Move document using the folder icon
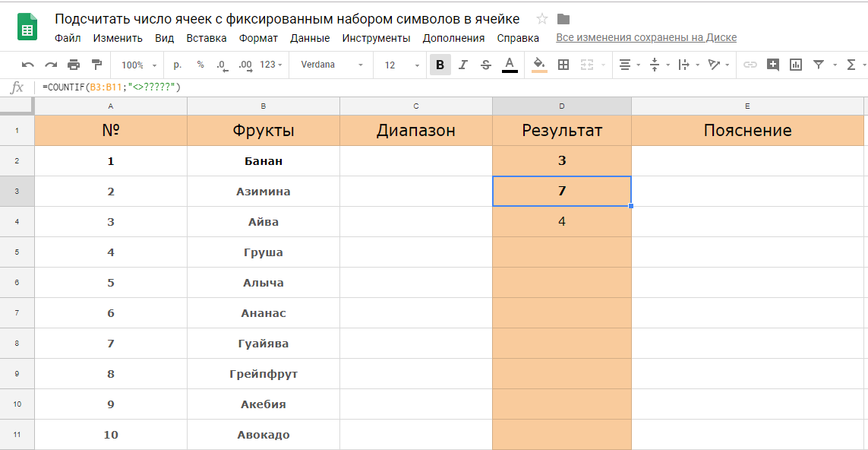868x450 pixels. coord(563,20)
